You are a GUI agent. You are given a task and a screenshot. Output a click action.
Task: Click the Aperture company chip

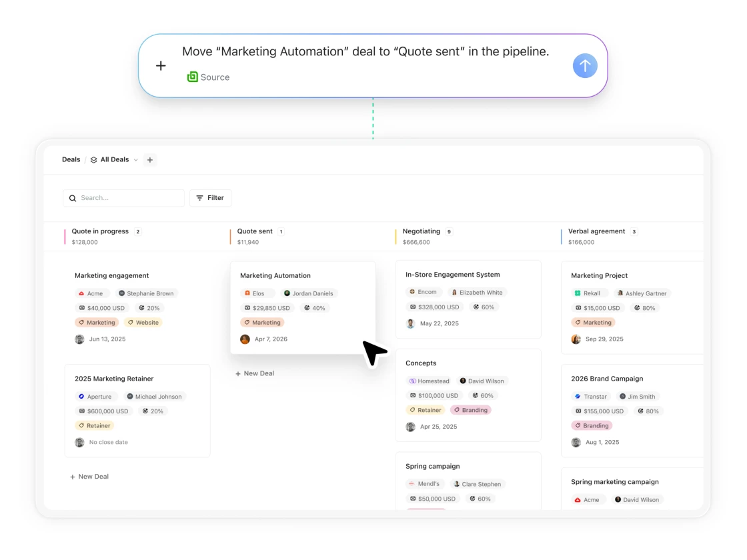coord(95,396)
